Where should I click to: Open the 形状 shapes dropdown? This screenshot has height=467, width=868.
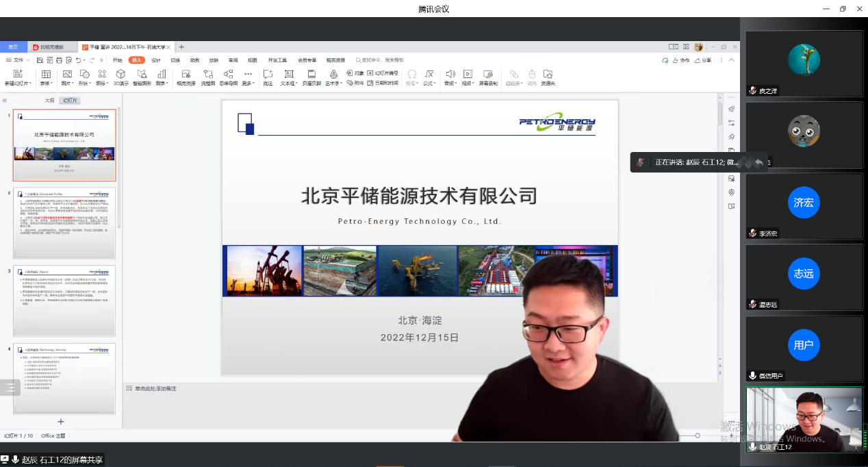tap(85, 84)
